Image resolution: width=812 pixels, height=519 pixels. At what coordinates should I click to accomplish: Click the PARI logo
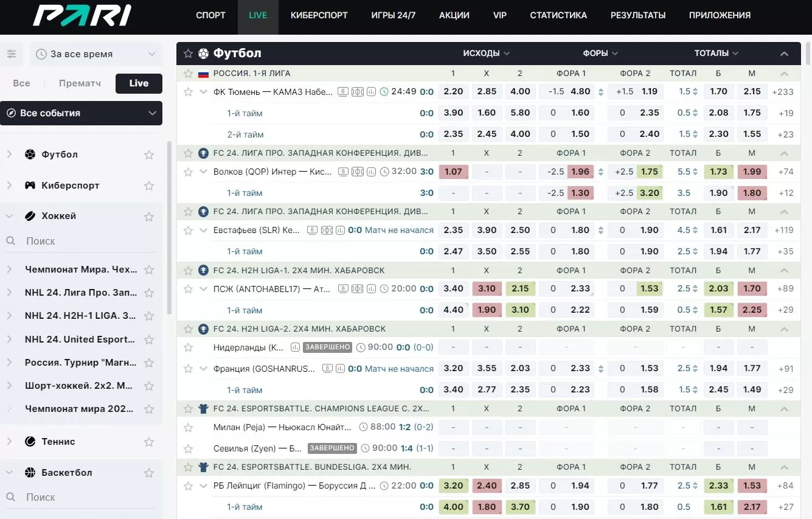82,16
